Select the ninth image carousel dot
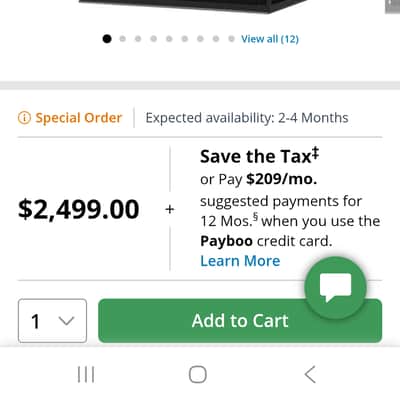Screen dimensions: 400x400 click(231, 39)
